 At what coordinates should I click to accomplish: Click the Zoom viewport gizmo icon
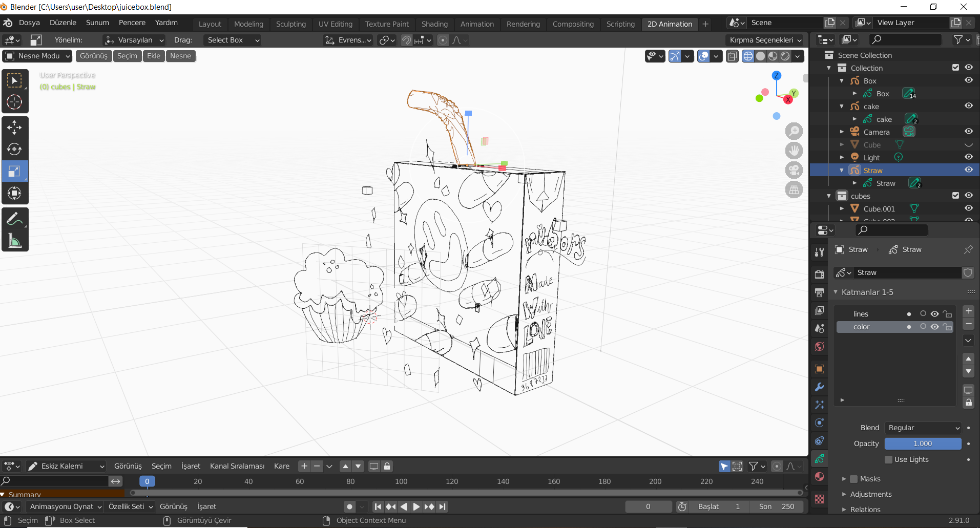[x=794, y=131]
